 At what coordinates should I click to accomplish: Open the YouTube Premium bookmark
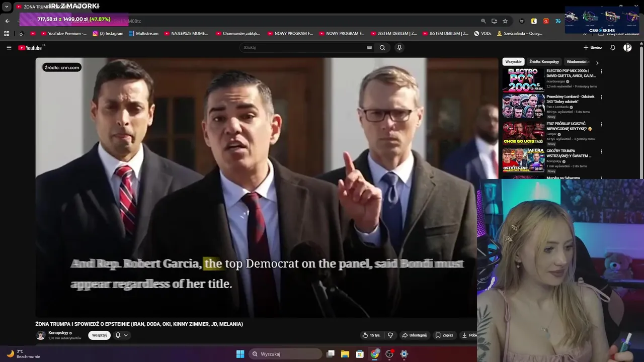(63, 34)
